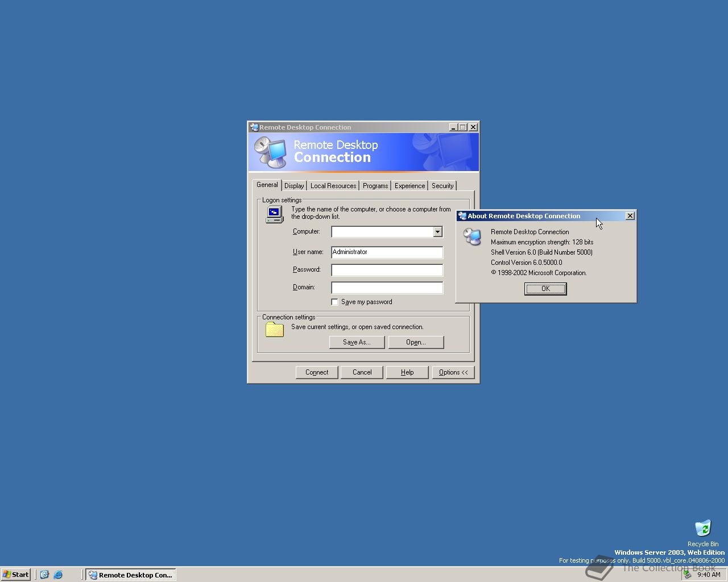The image size is (728, 582).
Task: Click the Show Desktop quick launch icon
Action: (44, 575)
